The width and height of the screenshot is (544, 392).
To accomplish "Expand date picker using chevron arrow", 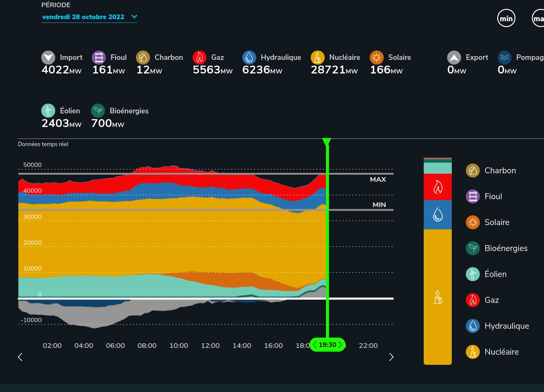I will point(134,17).
